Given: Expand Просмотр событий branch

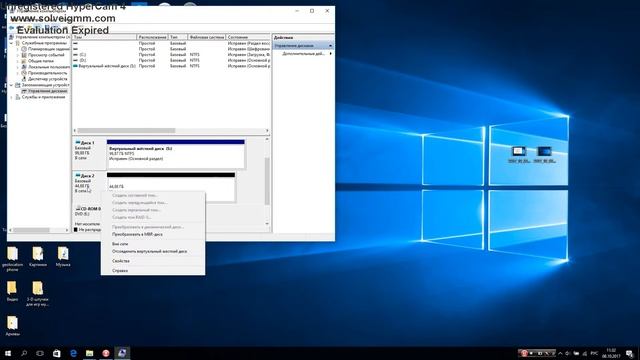Looking at the screenshot, I should [18, 55].
